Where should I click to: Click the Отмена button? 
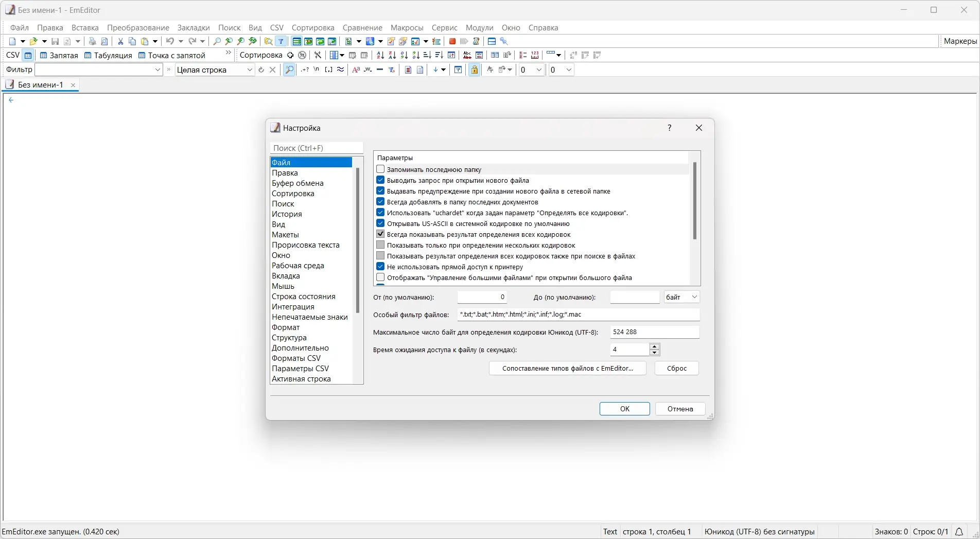click(680, 409)
